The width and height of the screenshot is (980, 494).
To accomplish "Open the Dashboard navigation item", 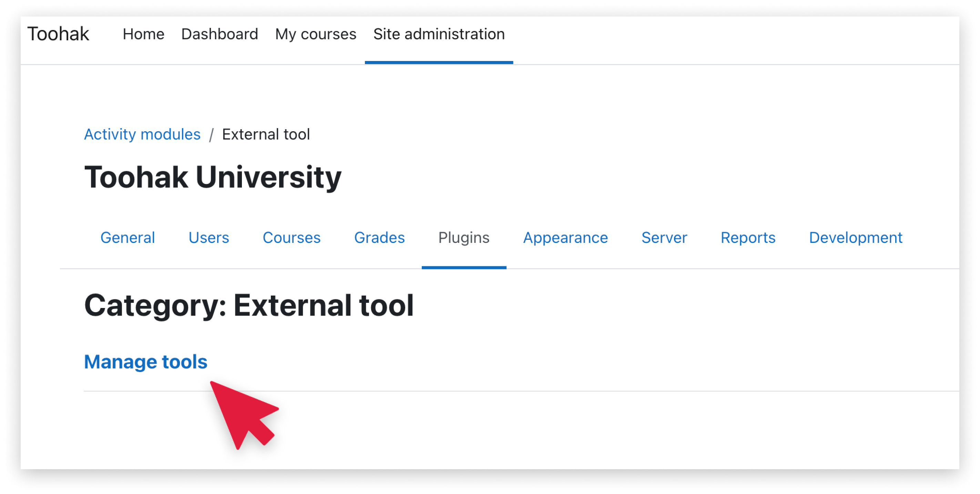I will 220,34.
